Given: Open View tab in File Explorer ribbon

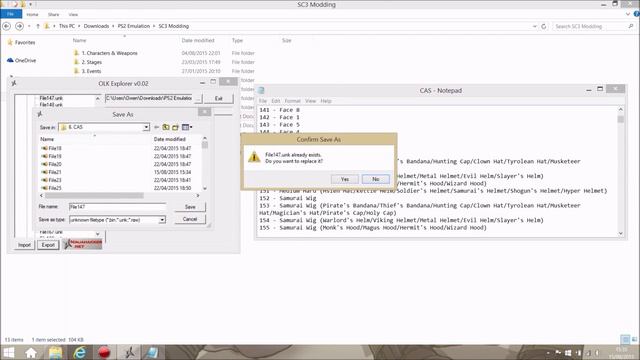Looking at the screenshot, I should click(73, 14).
